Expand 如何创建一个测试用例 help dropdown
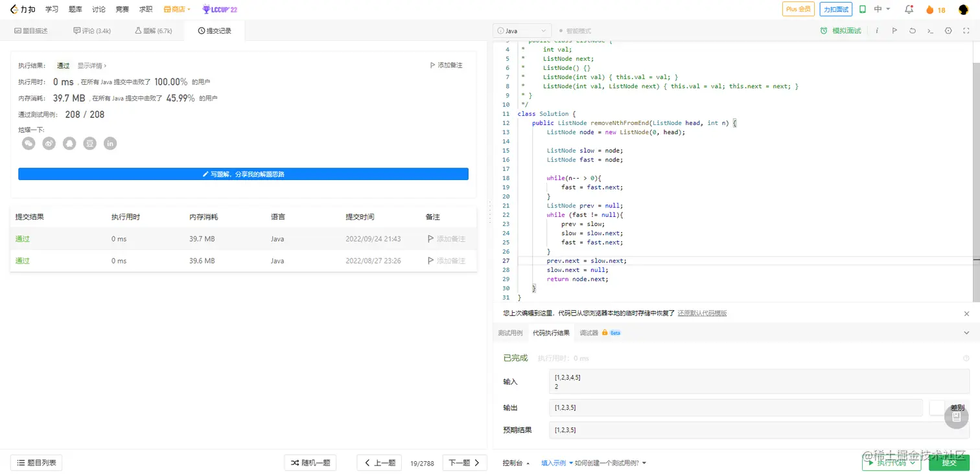 click(x=611, y=463)
